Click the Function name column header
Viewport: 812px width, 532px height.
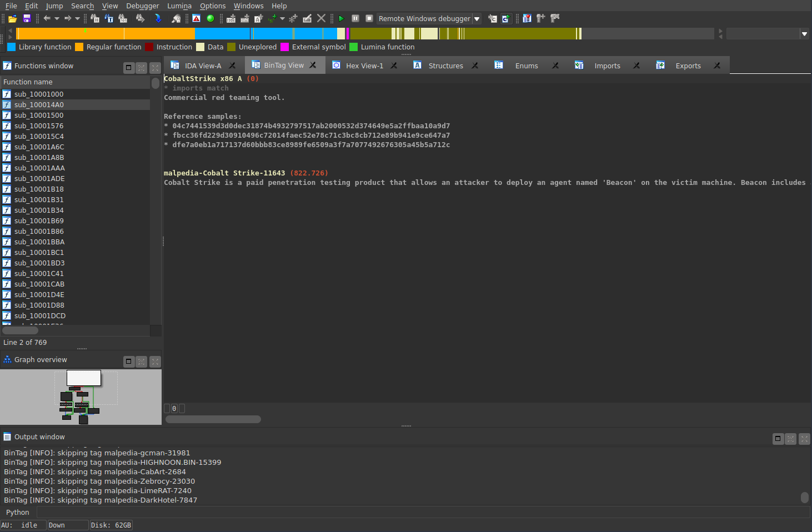click(75, 82)
